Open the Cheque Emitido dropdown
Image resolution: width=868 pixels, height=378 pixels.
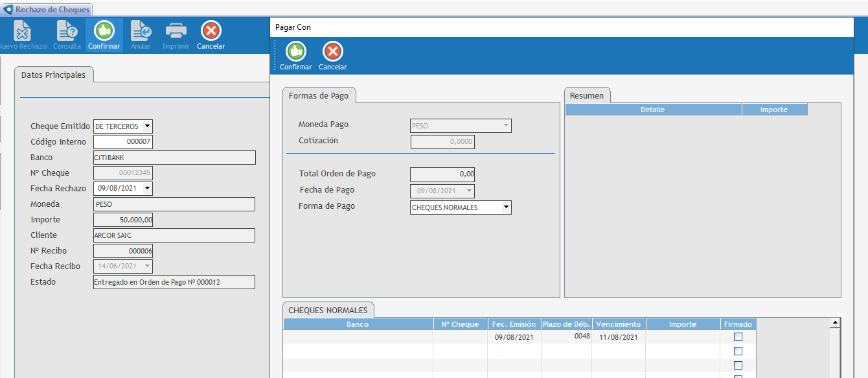coord(147,126)
